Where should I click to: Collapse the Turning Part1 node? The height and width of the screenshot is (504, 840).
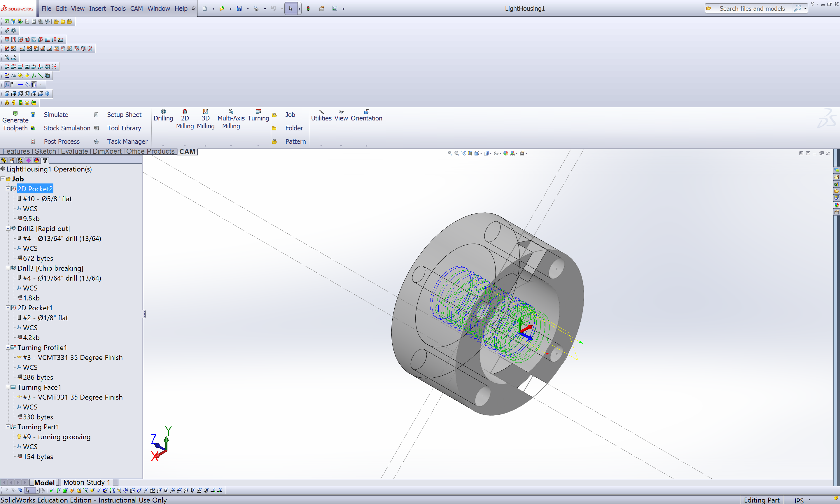(8, 427)
